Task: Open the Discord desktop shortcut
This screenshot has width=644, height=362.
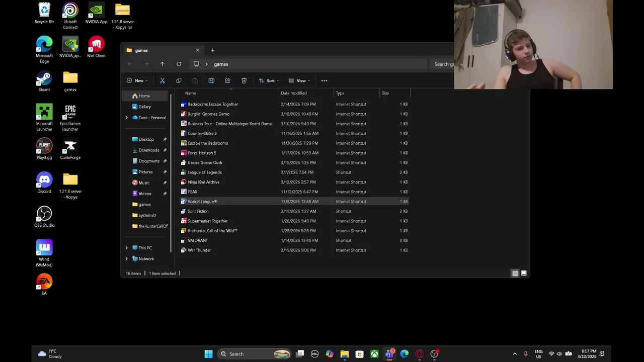Action: coord(44,183)
